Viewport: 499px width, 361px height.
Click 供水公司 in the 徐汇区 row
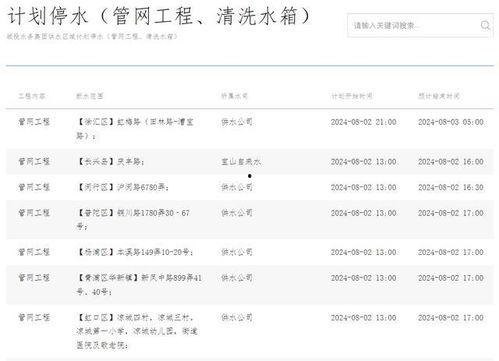[237, 122]
